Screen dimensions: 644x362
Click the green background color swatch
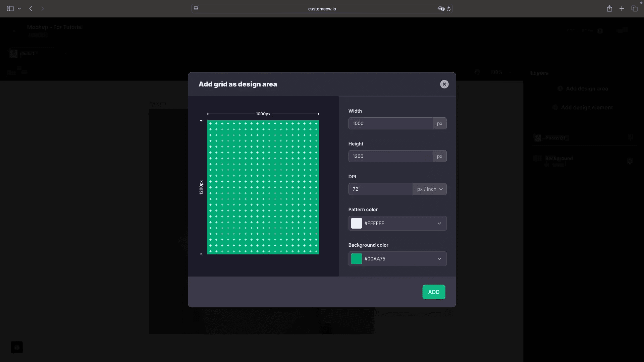(x=356, y=259)
